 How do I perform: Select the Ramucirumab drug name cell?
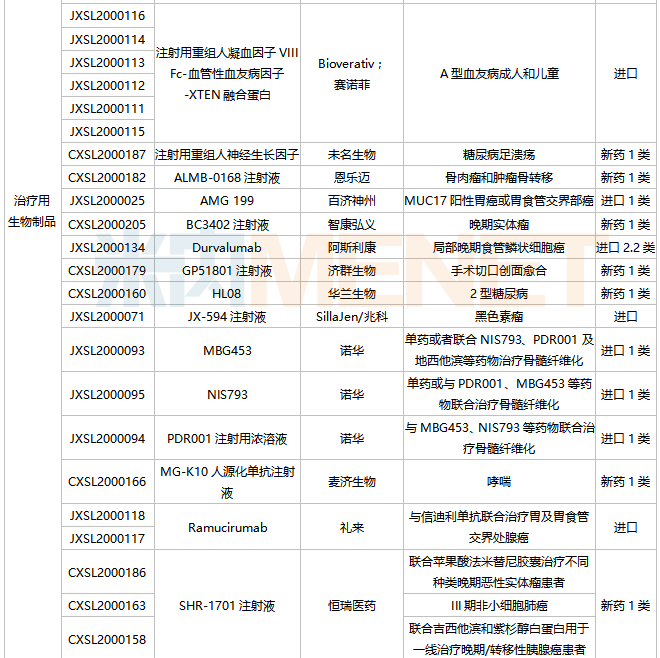(228, 527)
